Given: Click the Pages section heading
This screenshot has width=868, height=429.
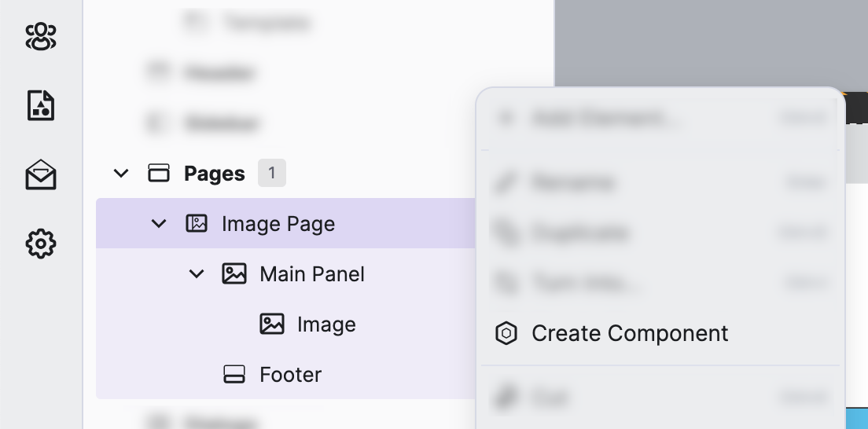Looking at the screenshot, I should pos(215,174).
